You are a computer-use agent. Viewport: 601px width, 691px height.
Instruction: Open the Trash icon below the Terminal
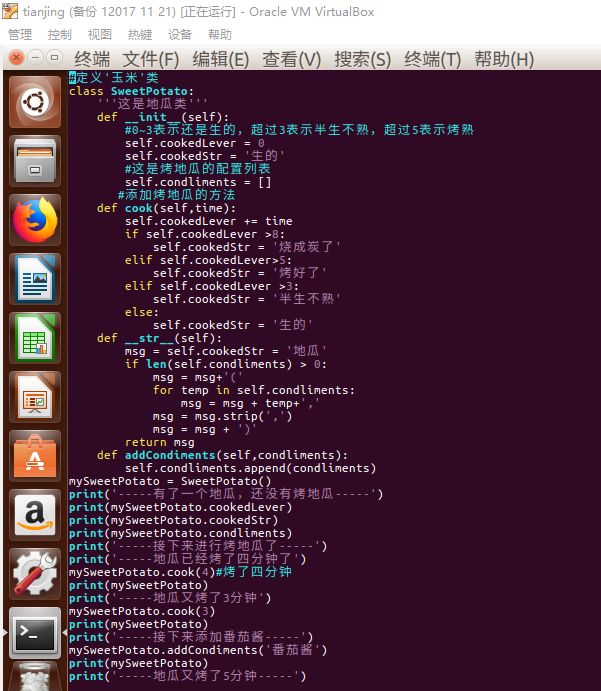click(x=35, y=677)
